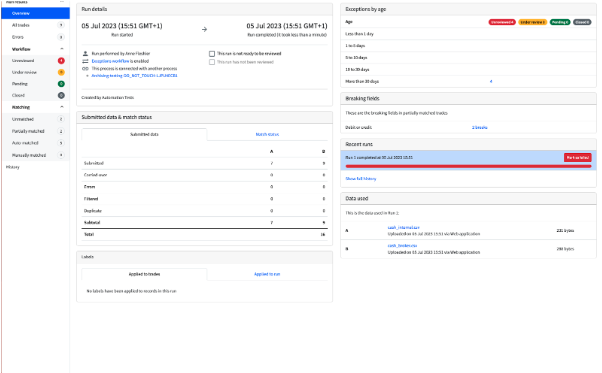Click the workflow arrows icon

tap(85, 61)
